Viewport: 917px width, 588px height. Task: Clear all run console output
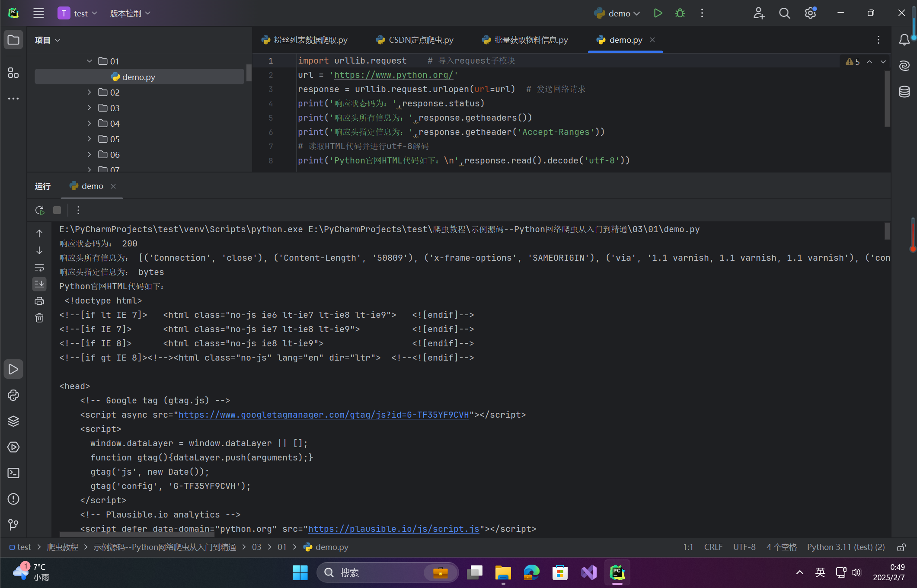click(x=39, y=318)
